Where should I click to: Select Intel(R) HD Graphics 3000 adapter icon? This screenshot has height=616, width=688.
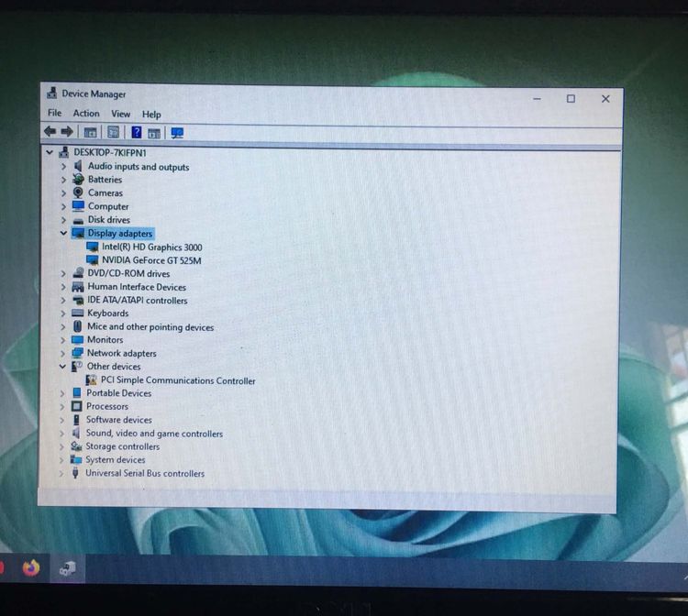pyautogui.click(x=92, y=247)
